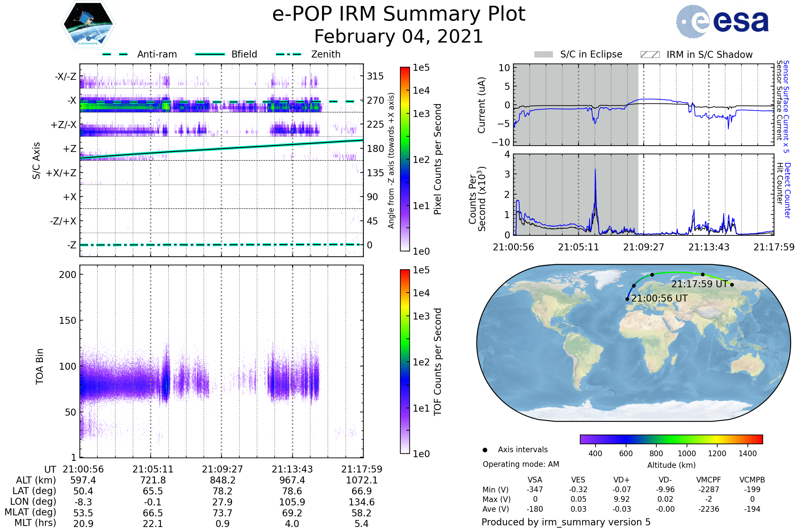Click the world map orbit track thumbnail
The width and height of the screenshot is (798, 532).
coord(633,343)
